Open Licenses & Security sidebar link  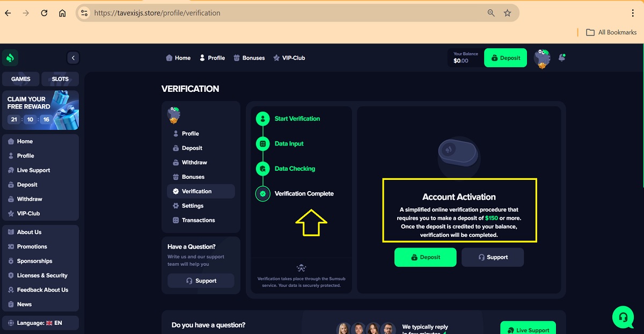coord(42,275)
